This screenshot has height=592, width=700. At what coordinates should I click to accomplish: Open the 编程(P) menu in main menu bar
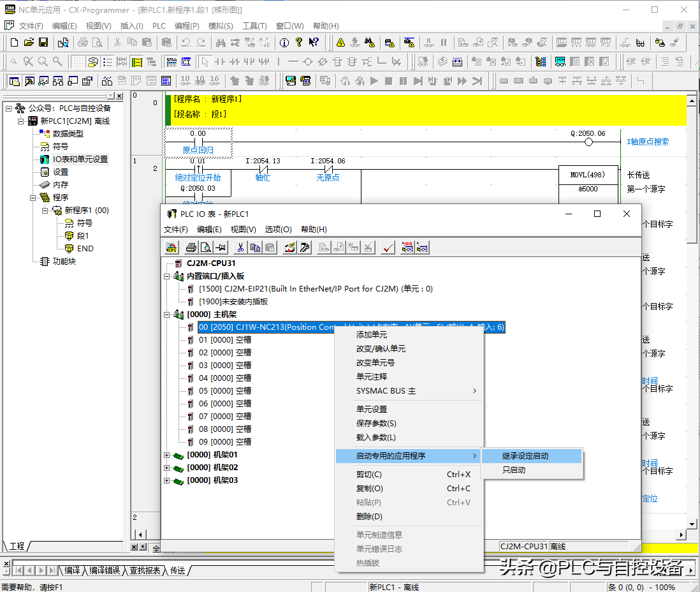(187, 26)
